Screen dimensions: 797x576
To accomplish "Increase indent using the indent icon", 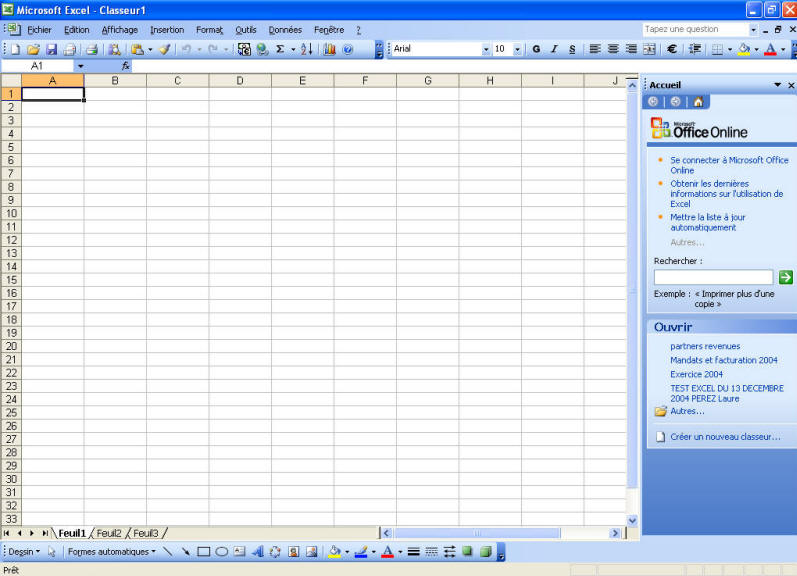I will [695, 49].
